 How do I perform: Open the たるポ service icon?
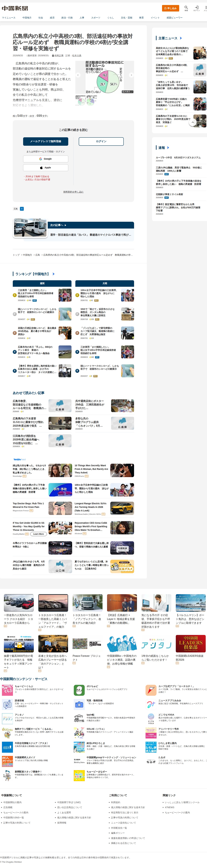(151, 761)
